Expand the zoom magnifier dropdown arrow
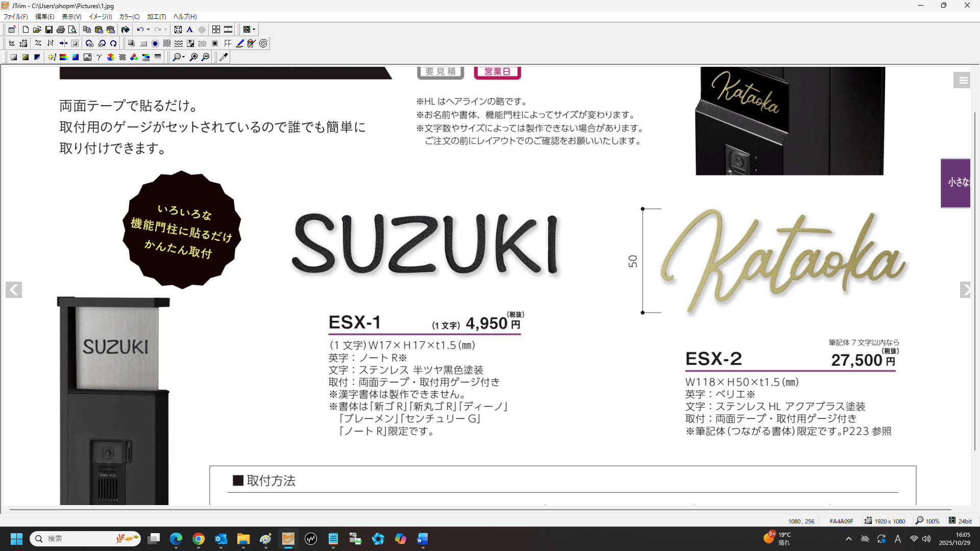Screen dimensions: 980x551 click(x=183, y=57)
